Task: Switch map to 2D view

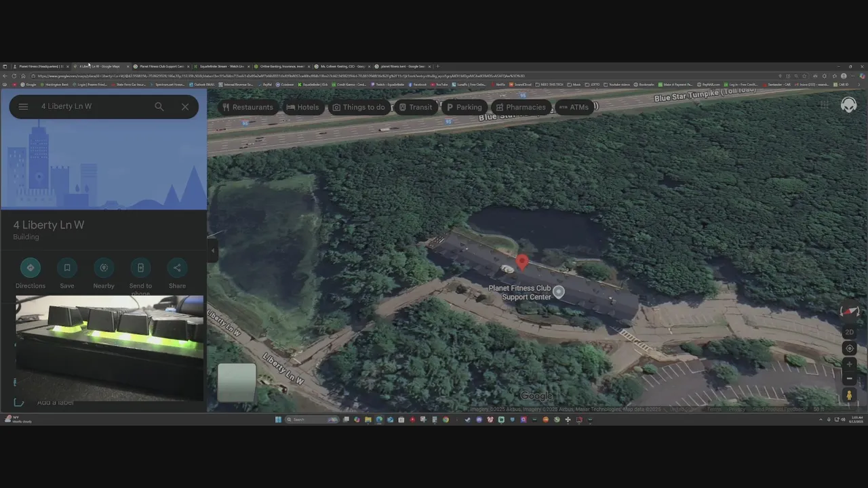Action: 849,332
